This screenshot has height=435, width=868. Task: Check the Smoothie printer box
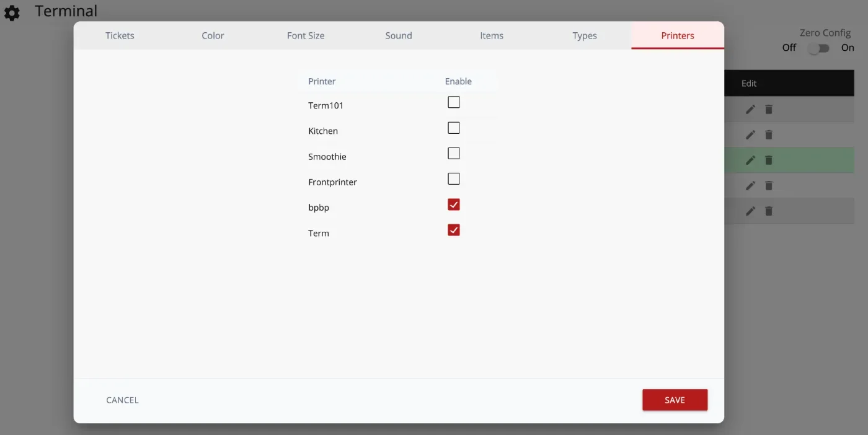pos(454,153)
